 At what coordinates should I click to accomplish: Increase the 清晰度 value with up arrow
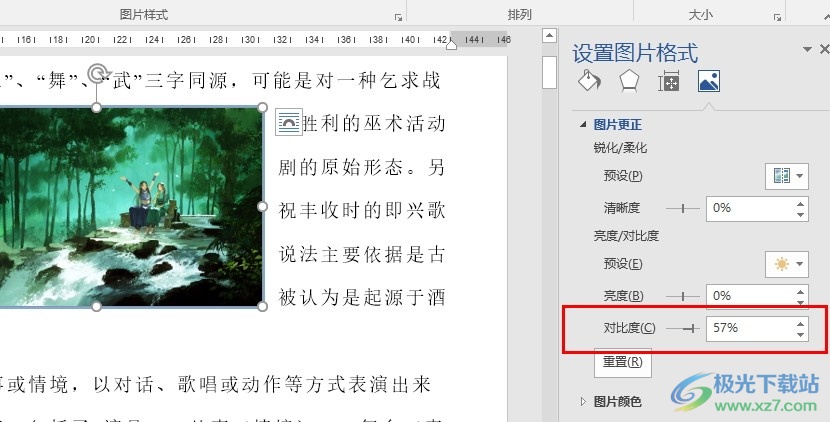tap(800, 203)
